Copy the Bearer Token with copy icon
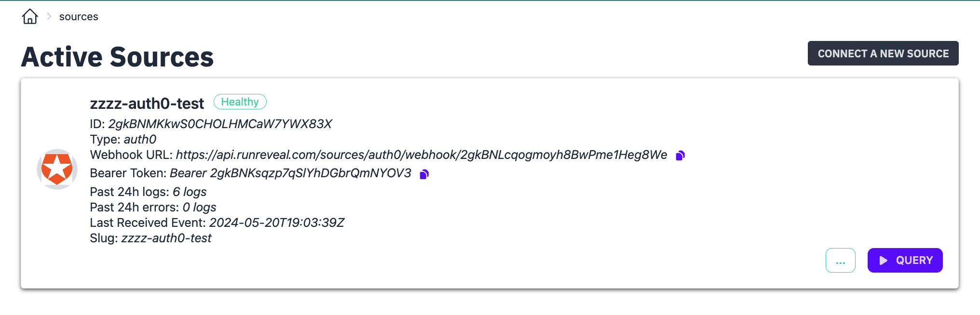 coord(424,174)
